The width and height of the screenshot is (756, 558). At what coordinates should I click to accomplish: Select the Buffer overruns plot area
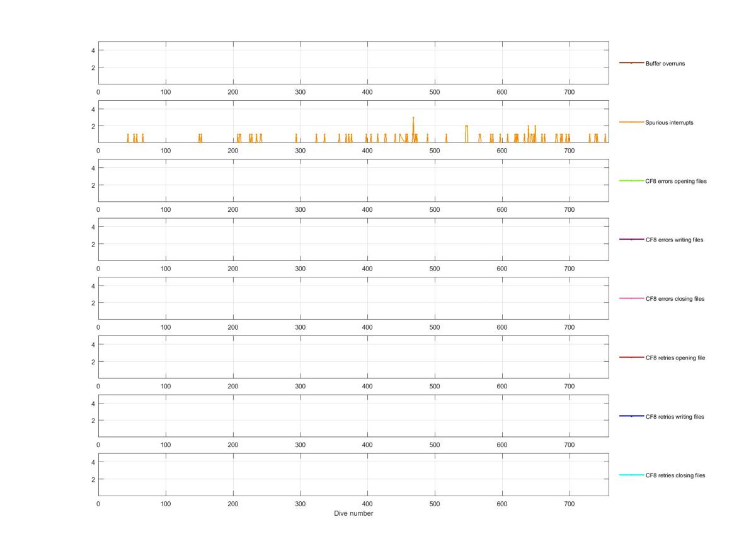[x=353, y=63]
